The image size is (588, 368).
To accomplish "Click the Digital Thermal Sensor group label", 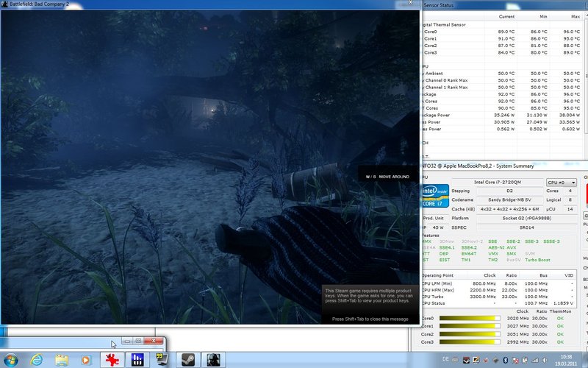I will pos(444,25).
